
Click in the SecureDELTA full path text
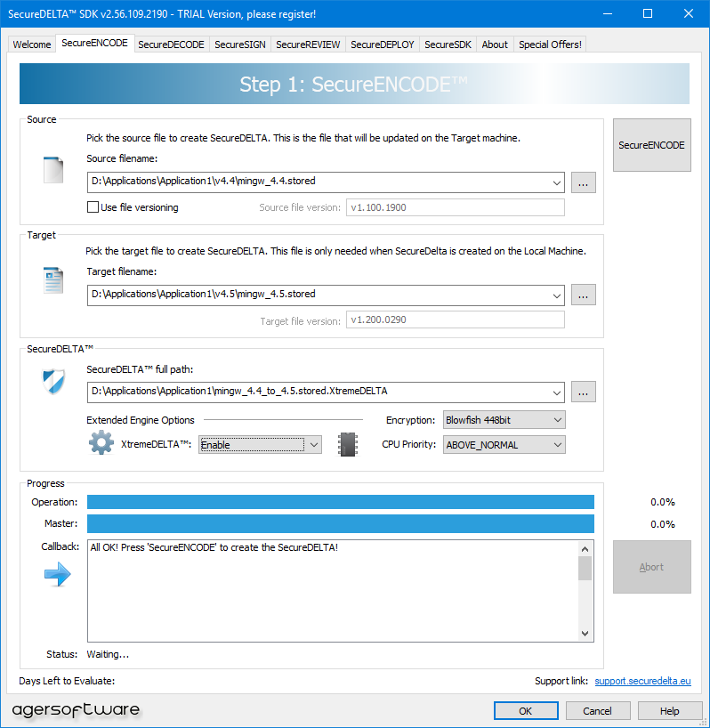click(239, 391)
